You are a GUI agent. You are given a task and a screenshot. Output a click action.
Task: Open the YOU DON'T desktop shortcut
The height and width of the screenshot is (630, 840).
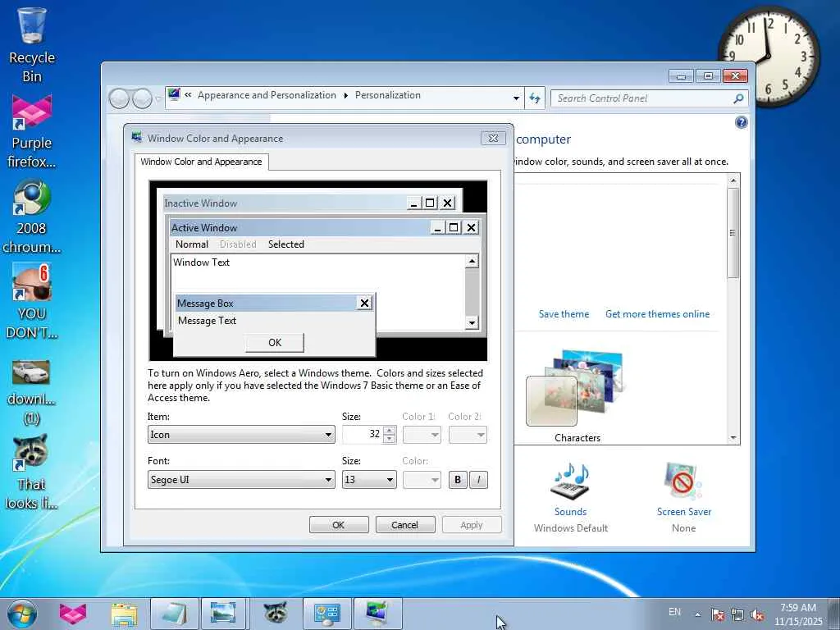point(32,301)
